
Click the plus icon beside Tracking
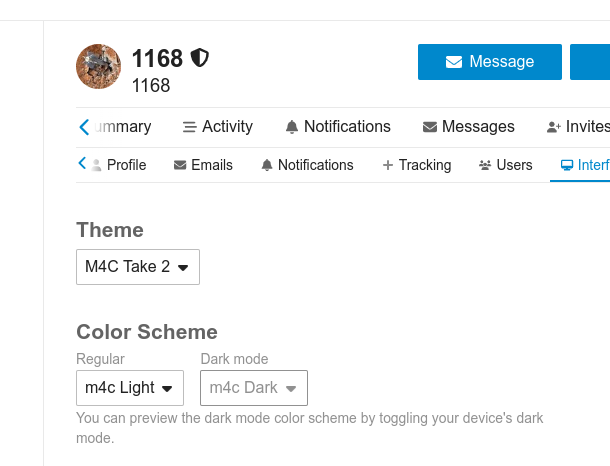click(x=388, y=165)
